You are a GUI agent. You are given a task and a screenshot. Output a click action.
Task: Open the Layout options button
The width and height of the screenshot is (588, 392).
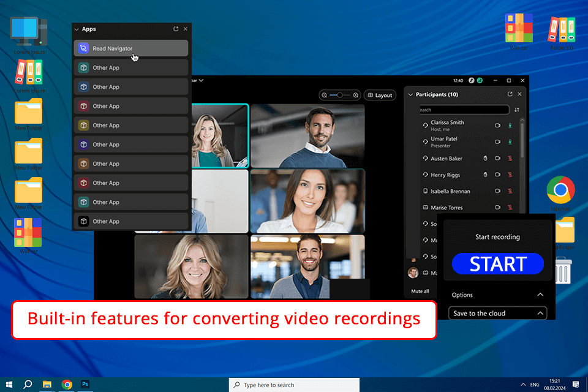380,96
